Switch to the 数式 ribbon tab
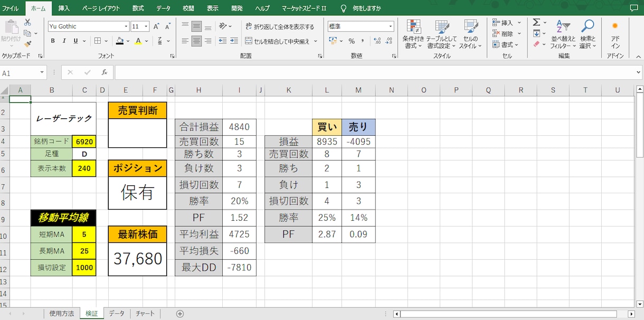The height and width of the screenshot is (320, 644). pyautogui.click(x=138, y=8)
